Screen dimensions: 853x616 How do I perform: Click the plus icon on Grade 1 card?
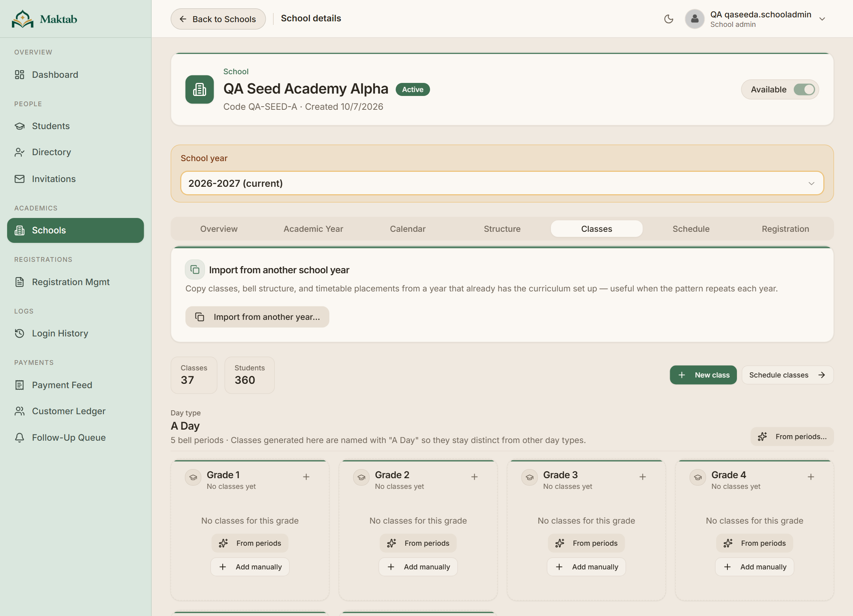pos(306,477)
